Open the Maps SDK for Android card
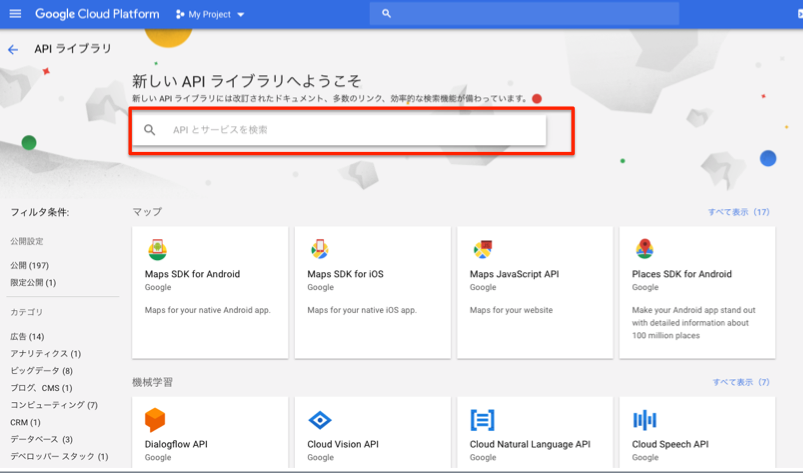 210,292
